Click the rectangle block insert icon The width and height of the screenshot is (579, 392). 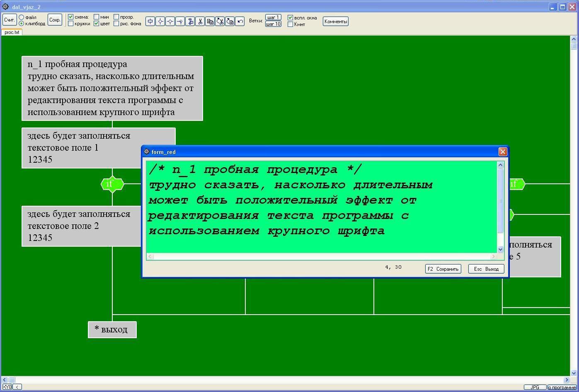(150, 21)
